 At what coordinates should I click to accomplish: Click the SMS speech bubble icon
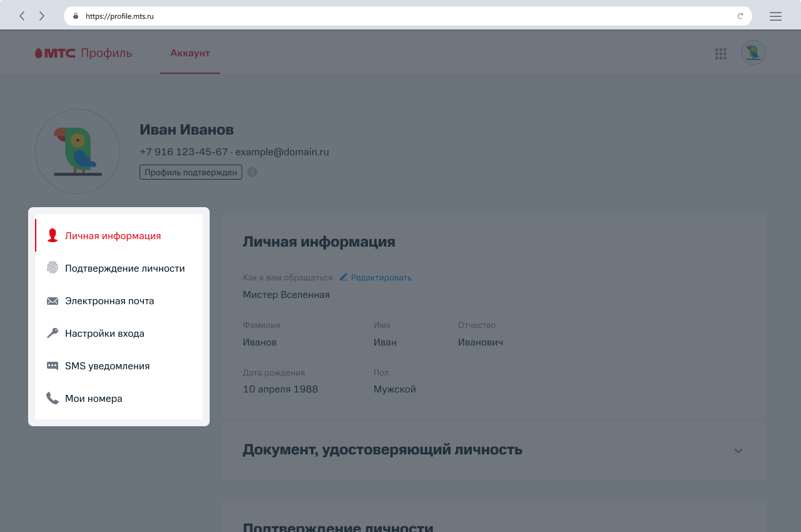coord(53,366)
